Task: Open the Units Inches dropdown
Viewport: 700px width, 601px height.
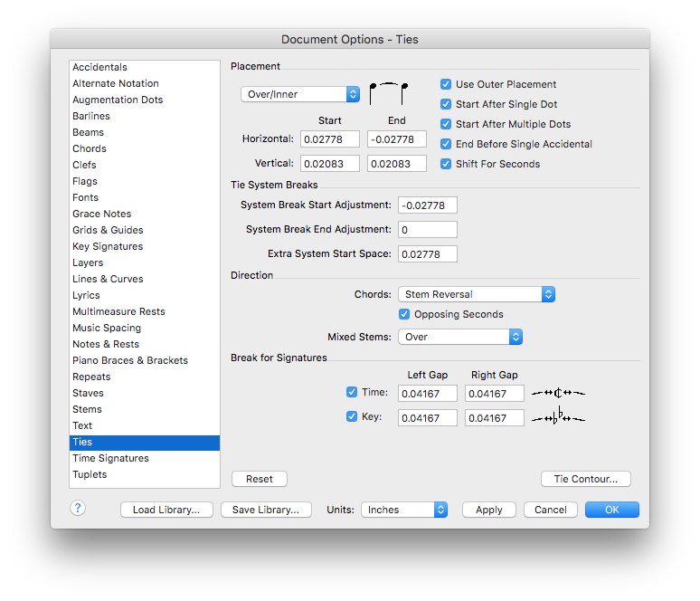Action: coord(404,510)
